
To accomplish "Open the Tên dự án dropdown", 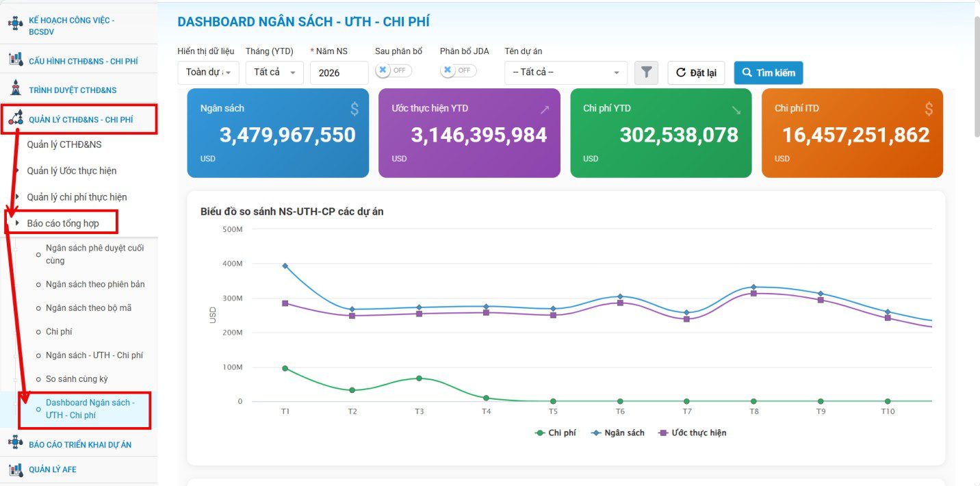I will [x=566, y=73].
